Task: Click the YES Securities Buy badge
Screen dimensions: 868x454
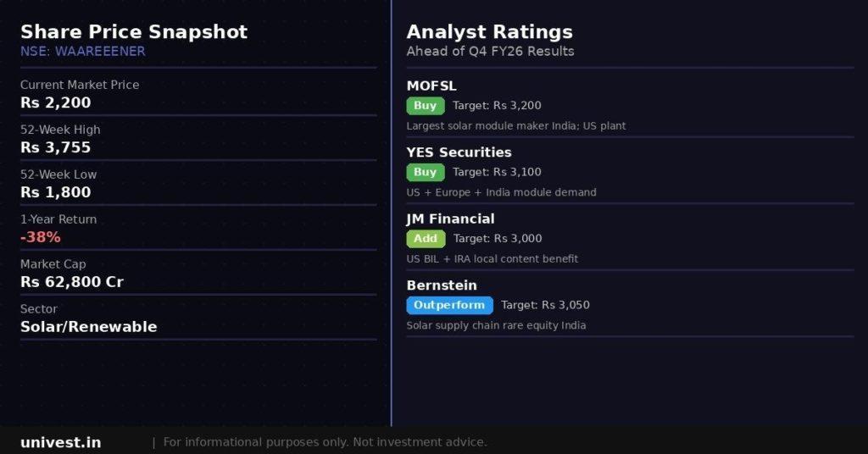Action: 426,172
